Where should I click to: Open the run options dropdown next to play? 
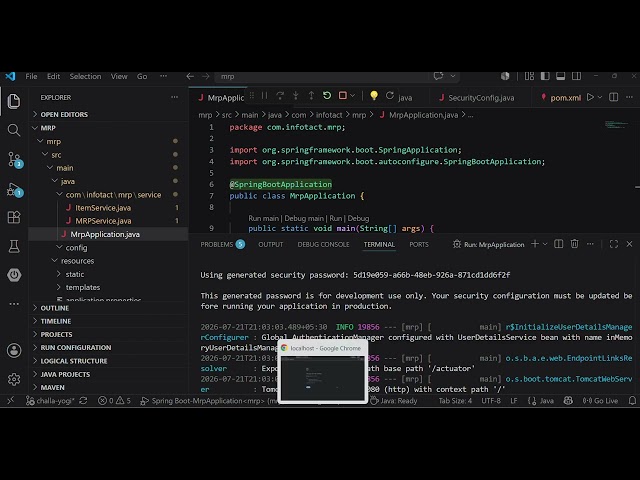pos(600,97)
